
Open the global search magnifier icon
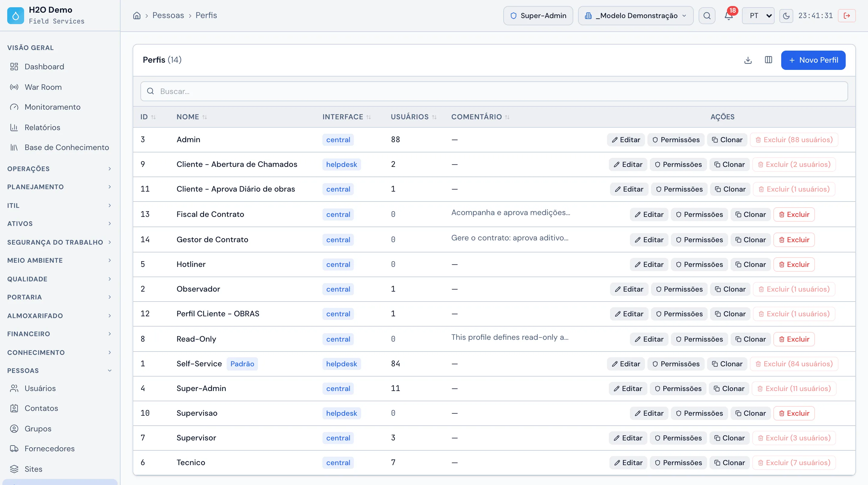point(707,15)
